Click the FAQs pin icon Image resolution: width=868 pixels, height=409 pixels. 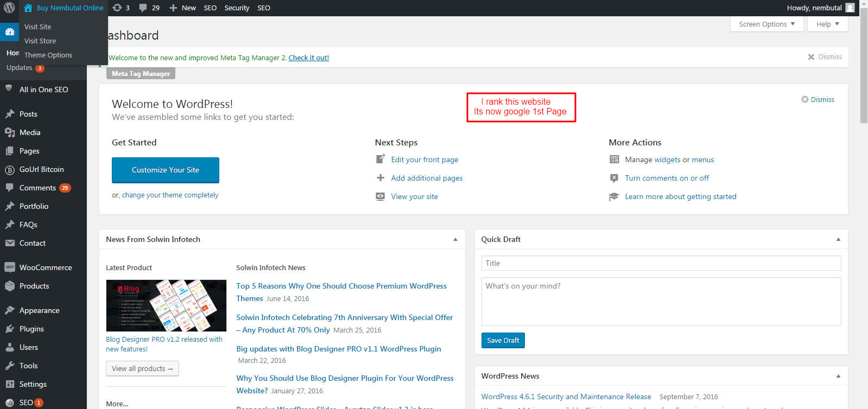coord(10,225)
